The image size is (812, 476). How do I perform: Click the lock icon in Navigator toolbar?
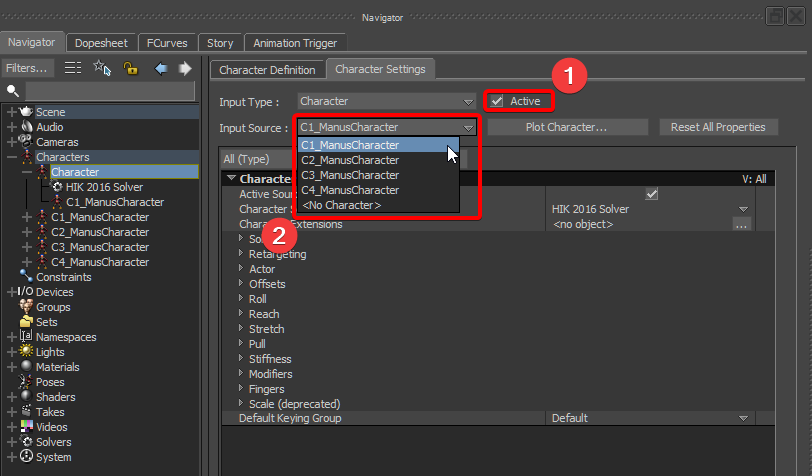point(130,68)
